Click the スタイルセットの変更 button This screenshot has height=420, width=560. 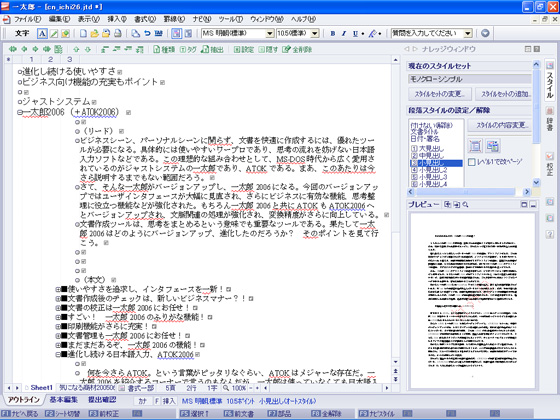pyautogui.click(x=440, y=94)
